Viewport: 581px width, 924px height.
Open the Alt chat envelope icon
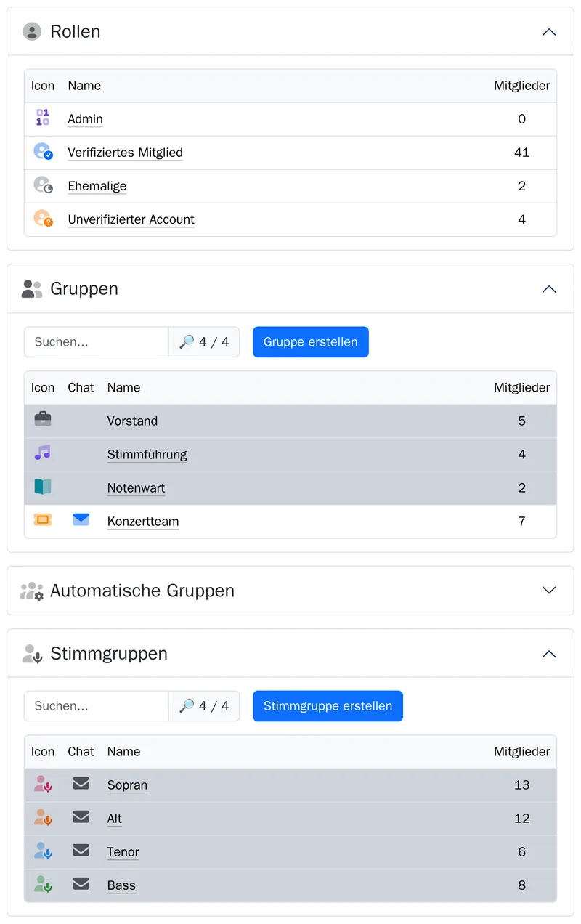click(x=81, y=816)
